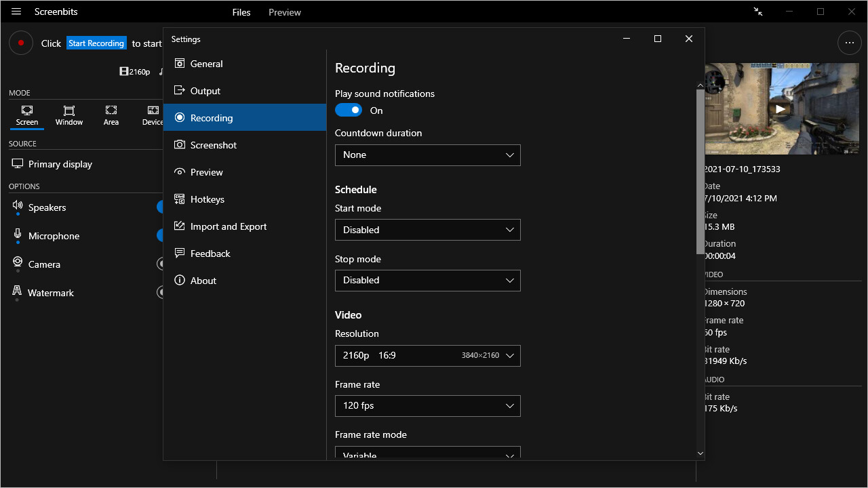The width and height of the screenshot is (868, 488).
Task: Open the Files menu
Action: 241,12
